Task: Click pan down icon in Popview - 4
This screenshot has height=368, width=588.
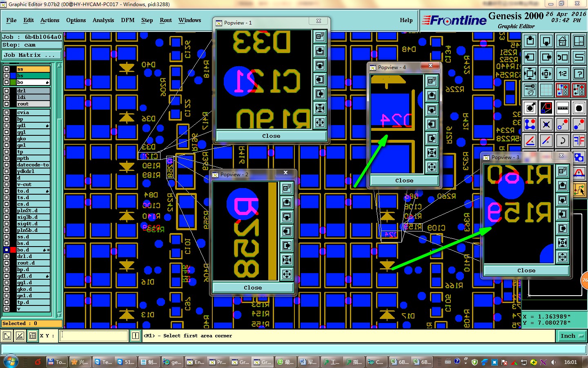Action: 432,110
